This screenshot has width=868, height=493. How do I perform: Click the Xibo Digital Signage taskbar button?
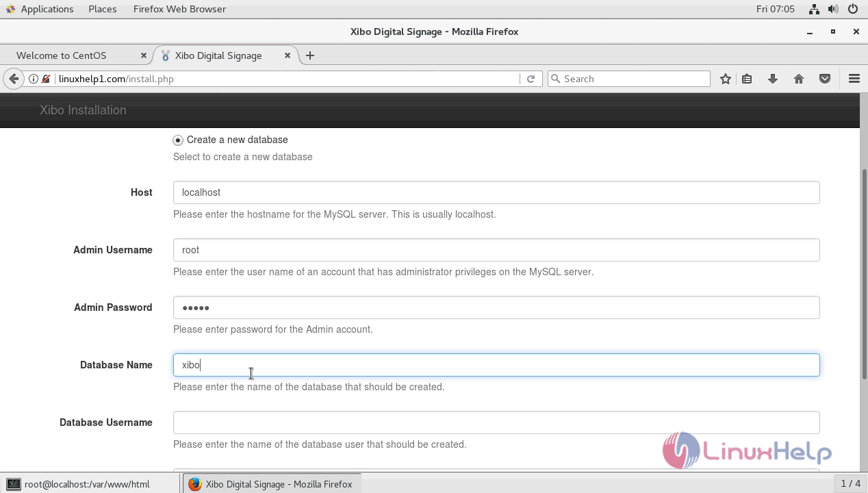[x=272, y=484]
